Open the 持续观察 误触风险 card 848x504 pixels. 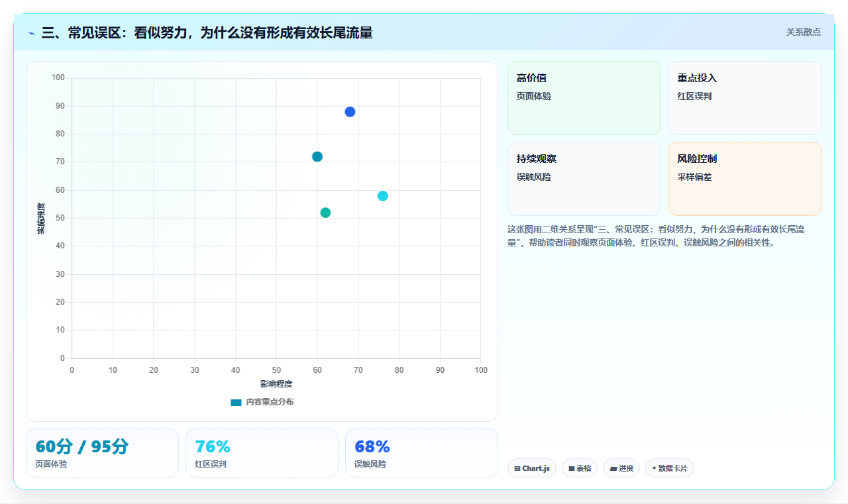[584, 179]
